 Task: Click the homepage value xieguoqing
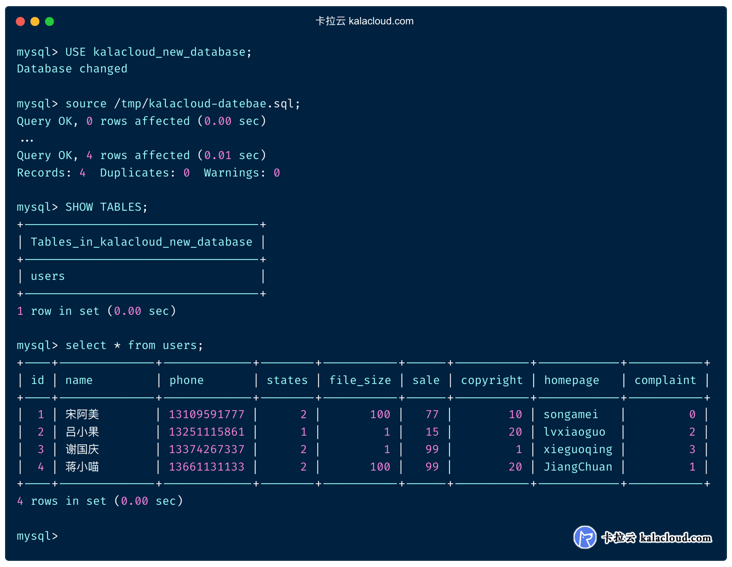(578, 449)
